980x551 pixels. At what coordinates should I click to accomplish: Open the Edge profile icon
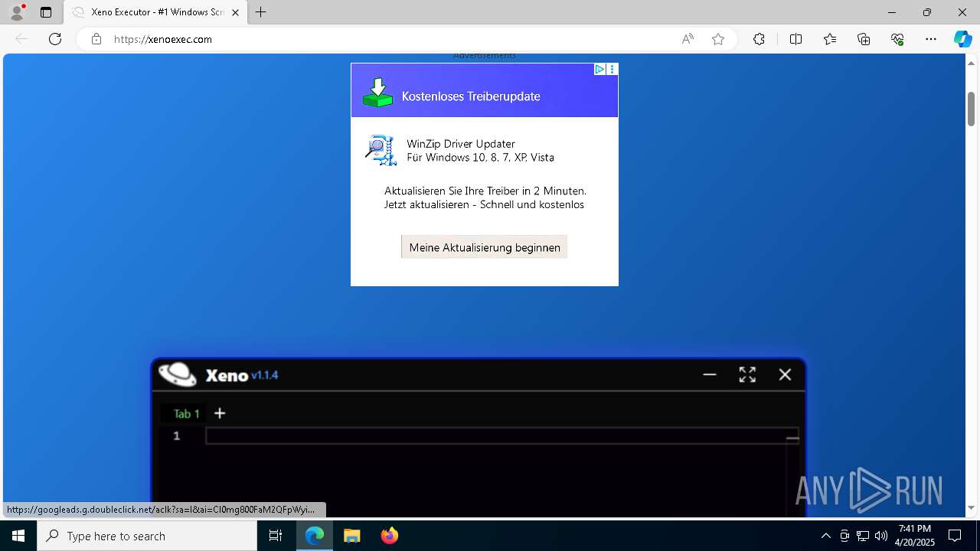17,12
